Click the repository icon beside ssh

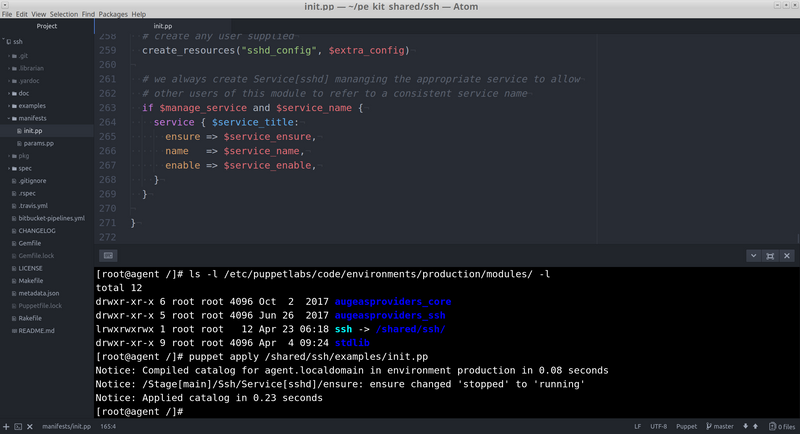(x=9, y=42)
